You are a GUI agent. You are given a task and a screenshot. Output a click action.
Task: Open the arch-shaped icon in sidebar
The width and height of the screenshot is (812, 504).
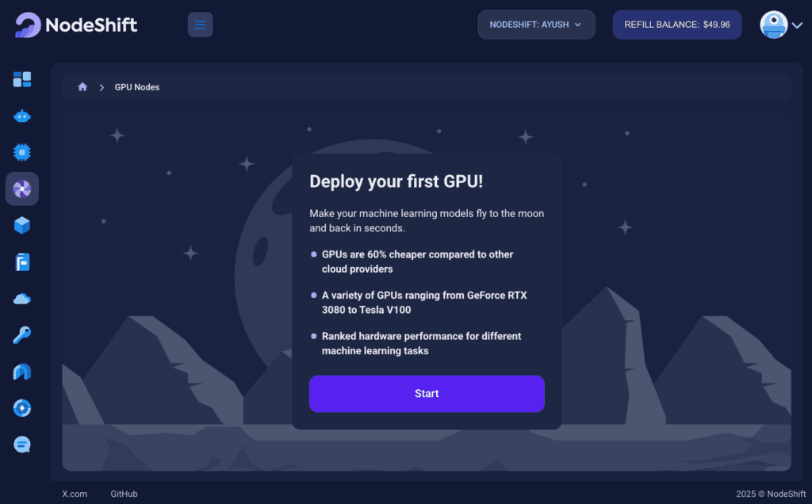pyautogui.click(x=21, y=372)
